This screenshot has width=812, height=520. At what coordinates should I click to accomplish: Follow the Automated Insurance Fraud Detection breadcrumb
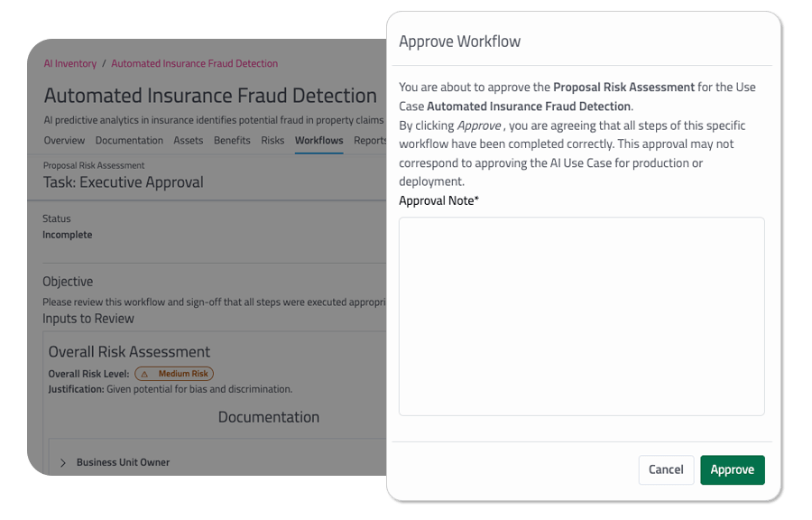[194, 64]
